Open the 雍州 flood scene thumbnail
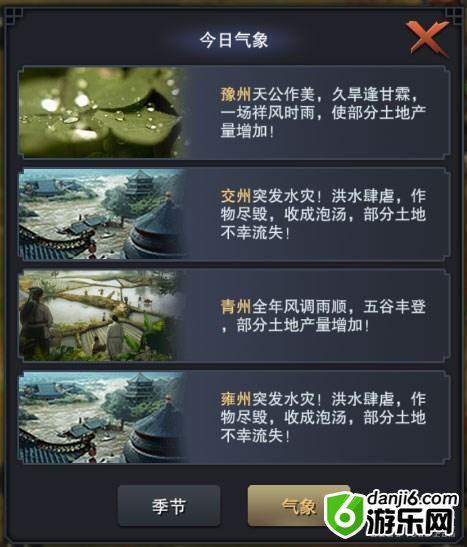 pos(102,417)
